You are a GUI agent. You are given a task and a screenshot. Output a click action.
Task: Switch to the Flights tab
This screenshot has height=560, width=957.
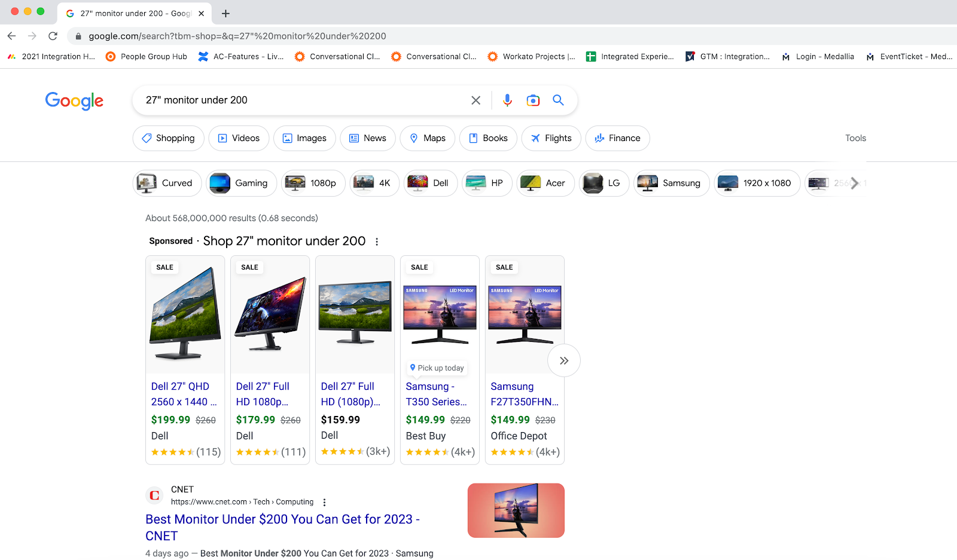tap(551, 138)
